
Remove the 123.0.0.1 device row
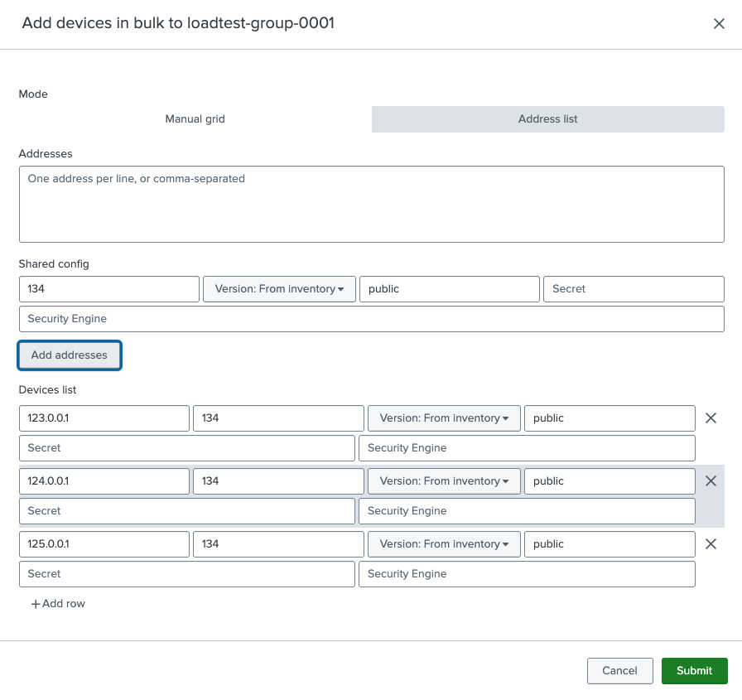coord(711,418)
